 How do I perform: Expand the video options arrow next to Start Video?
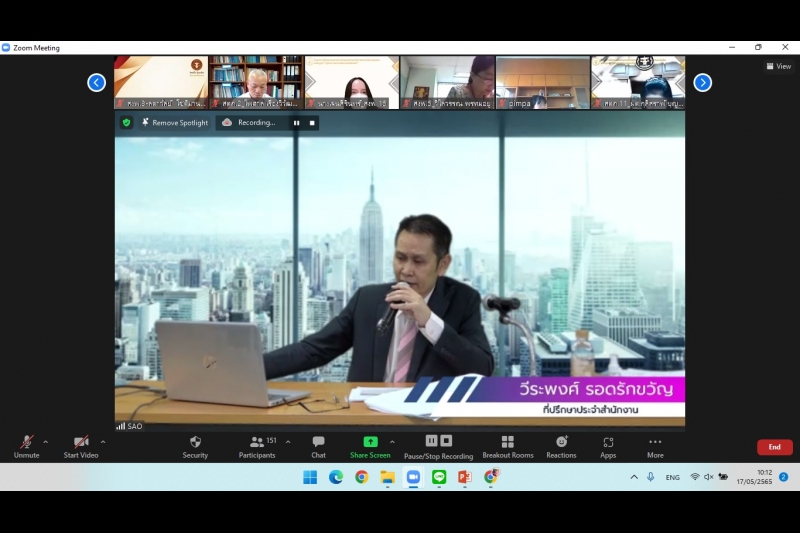click(x=102, y=441)
